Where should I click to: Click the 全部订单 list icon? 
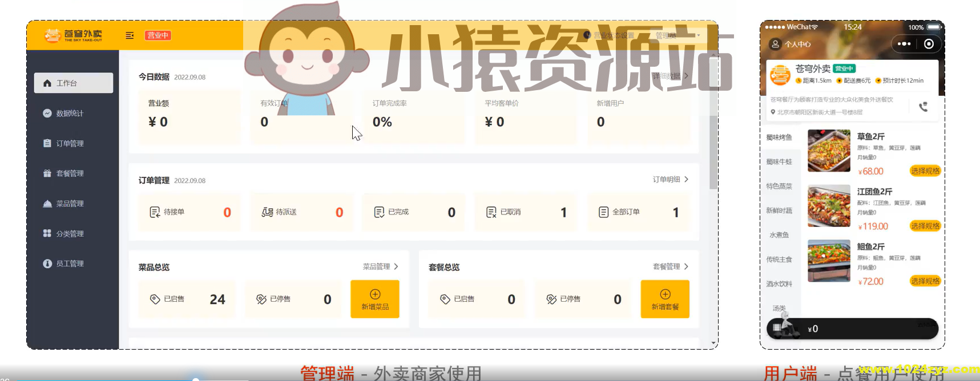click(603, 212)
